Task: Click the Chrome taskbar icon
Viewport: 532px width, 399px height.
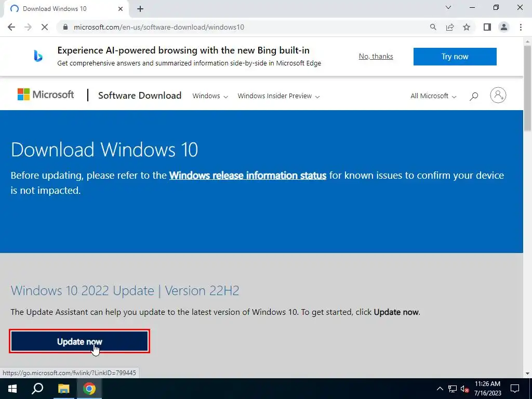Action: coord(89,389)
